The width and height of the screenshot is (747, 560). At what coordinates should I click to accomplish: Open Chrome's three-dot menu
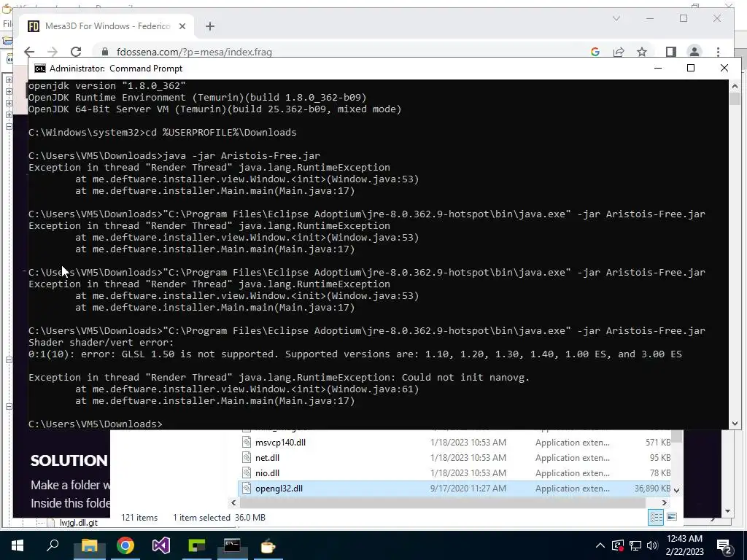718,52
